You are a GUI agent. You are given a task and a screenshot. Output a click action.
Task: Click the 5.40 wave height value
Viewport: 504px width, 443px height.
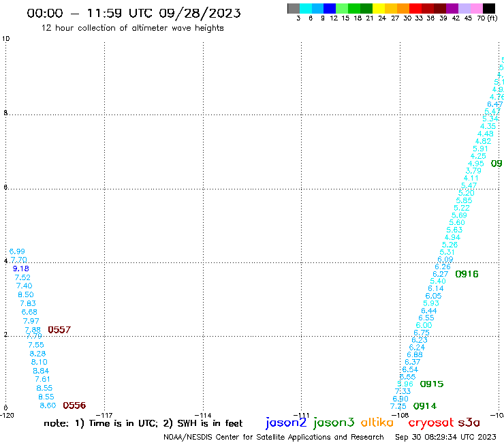click(438, 281)
